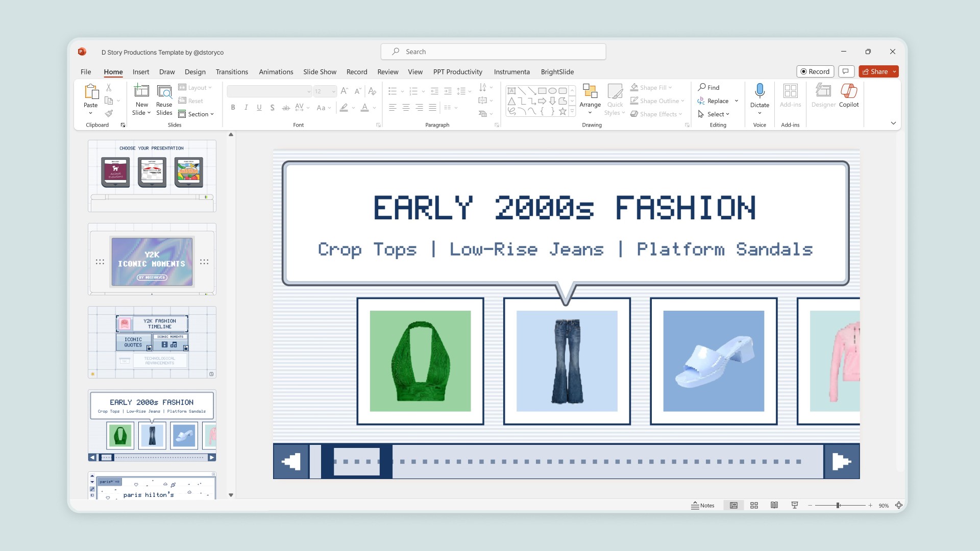Toggle Bold formatting
This screenshot has height=551, width=980.
(233, 108)
